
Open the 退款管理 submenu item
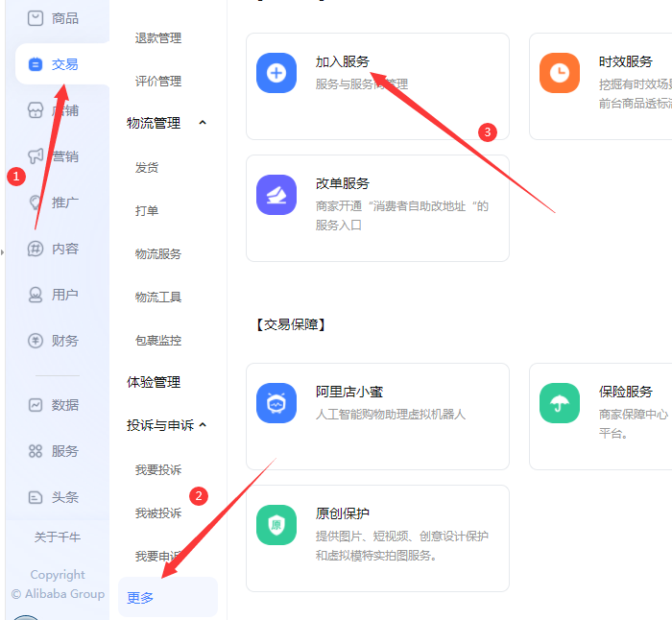158,38
